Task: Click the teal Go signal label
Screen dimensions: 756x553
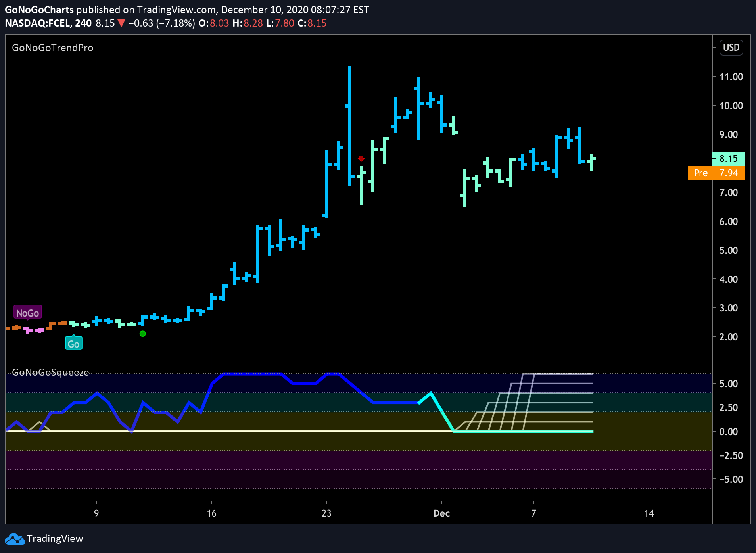Action: click(x=74, y=343)
